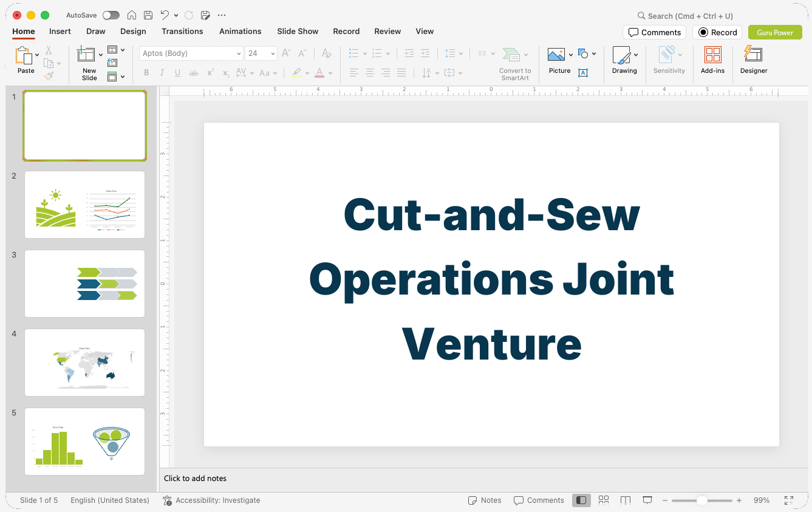This screenshot has width=812, height=512.
Task: Insert a text box icon
Action: [x=583, y=73]
